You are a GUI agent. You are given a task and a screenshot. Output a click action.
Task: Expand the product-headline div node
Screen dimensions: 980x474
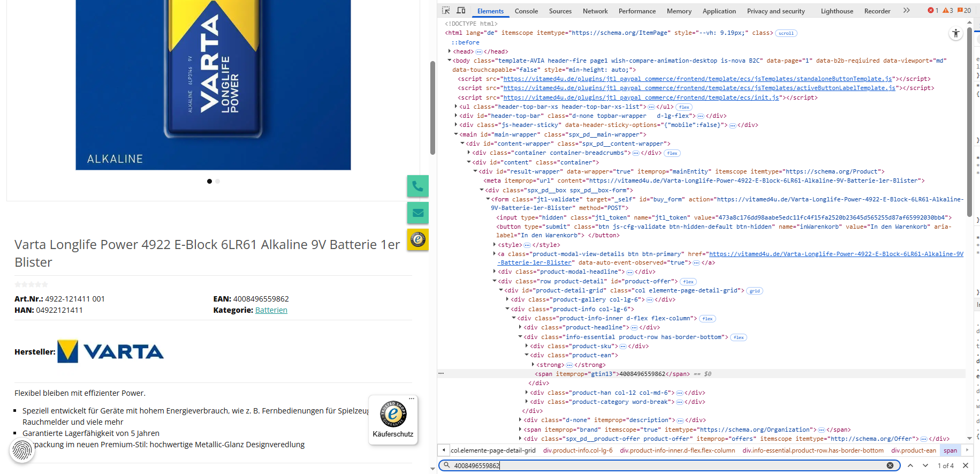tap(520, 327)
